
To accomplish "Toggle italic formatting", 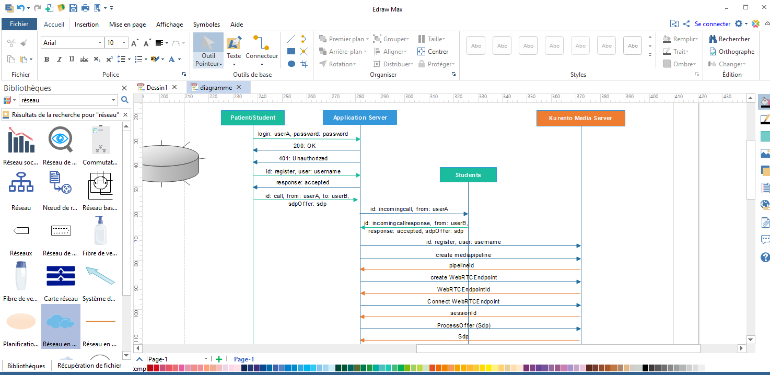I will coord(59,59).
